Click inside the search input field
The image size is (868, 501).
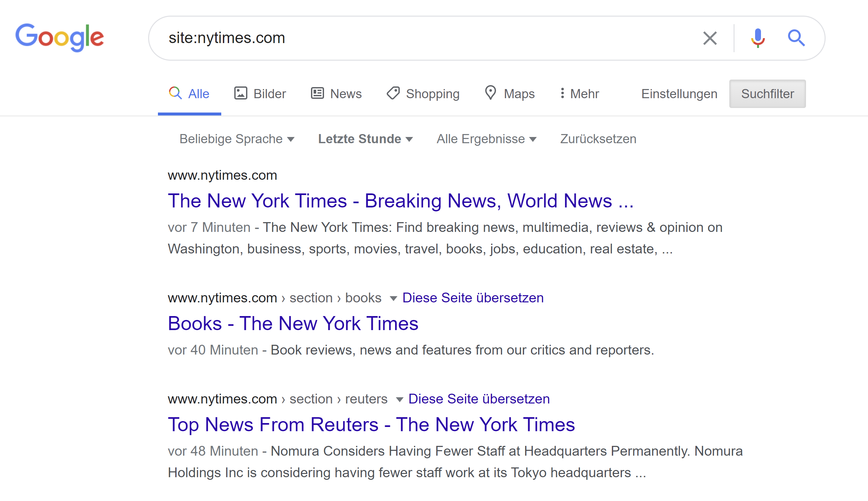click(413, 38)
